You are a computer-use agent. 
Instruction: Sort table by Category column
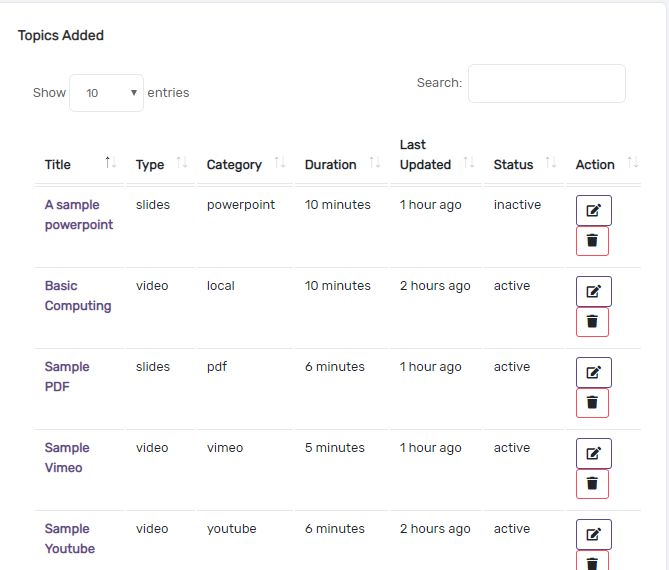pos(245,164)
